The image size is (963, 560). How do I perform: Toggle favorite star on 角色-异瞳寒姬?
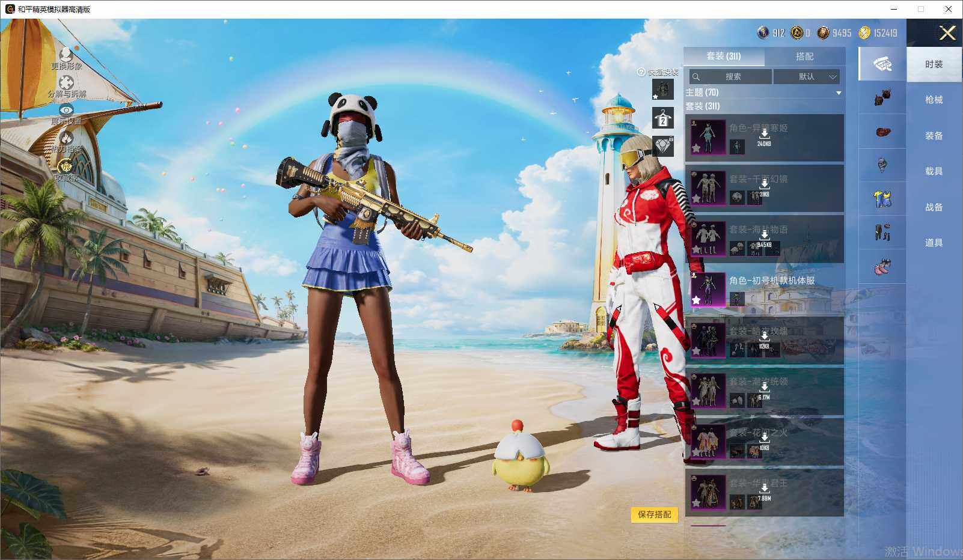[x=696, y=147]
